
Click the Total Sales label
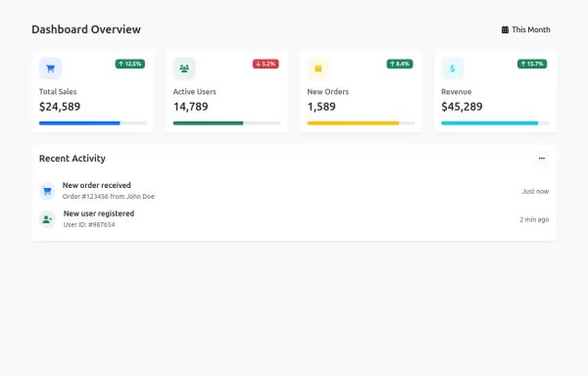58,92
